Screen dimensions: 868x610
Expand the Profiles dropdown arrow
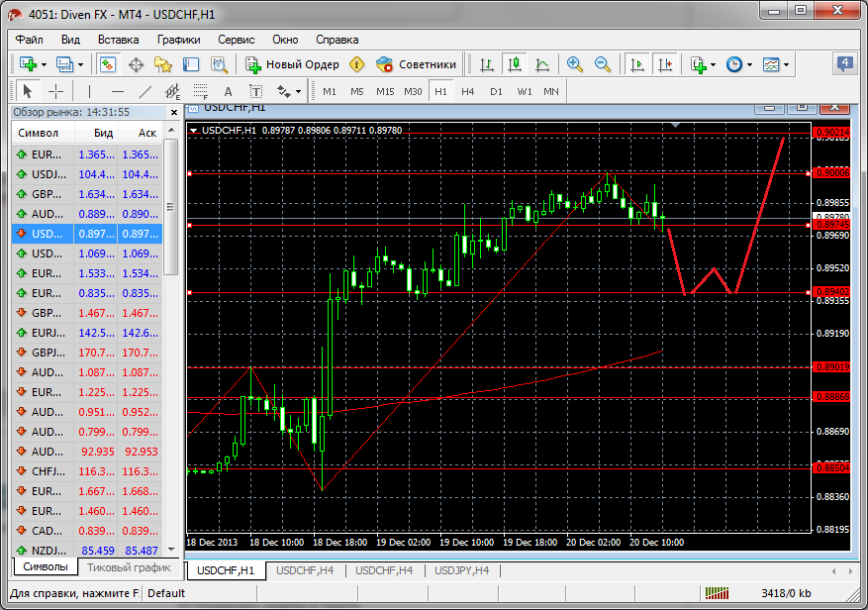click(81, 64)
